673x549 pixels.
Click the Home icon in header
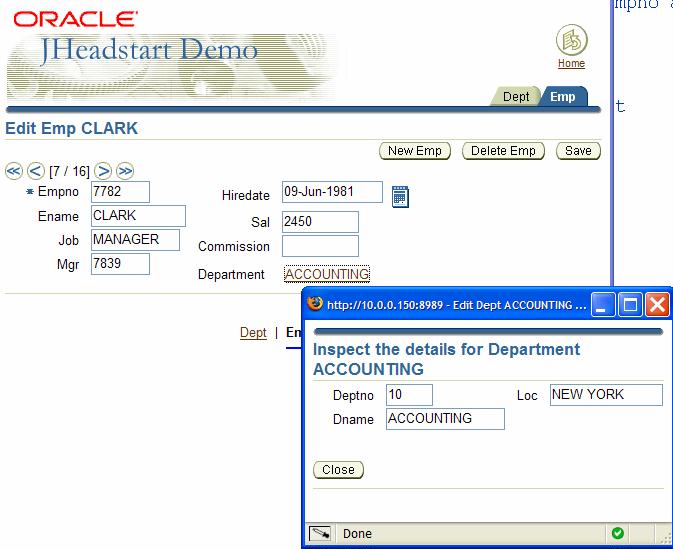pos(571,41)
